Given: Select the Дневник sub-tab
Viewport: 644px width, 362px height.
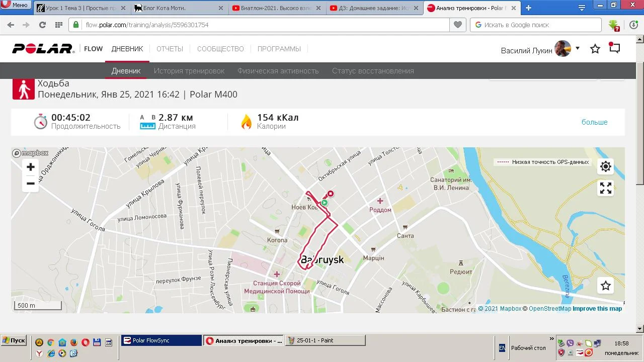Looking at the screenshot, I should pyautogui.click(x=126, y=71).
